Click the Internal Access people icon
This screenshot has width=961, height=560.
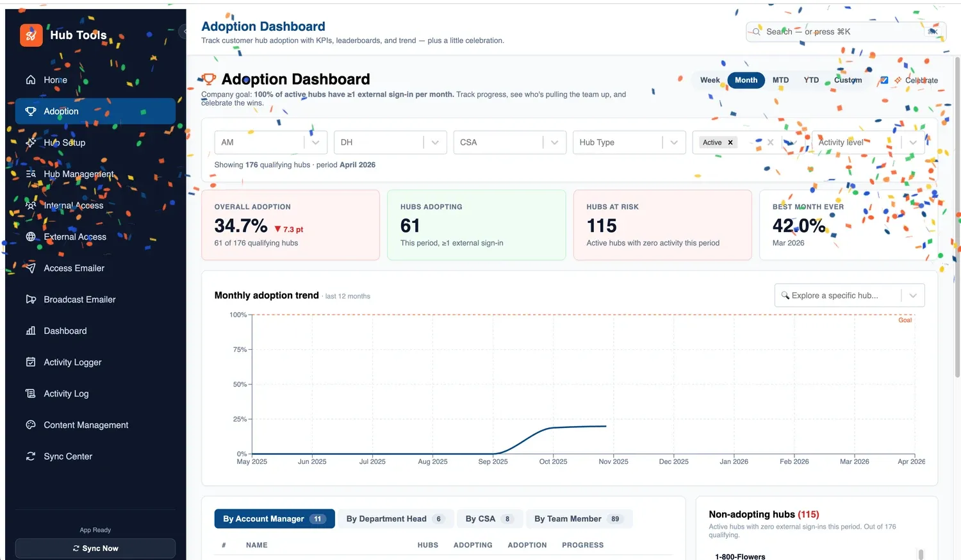pyautogui.click(x=31, y=206)
